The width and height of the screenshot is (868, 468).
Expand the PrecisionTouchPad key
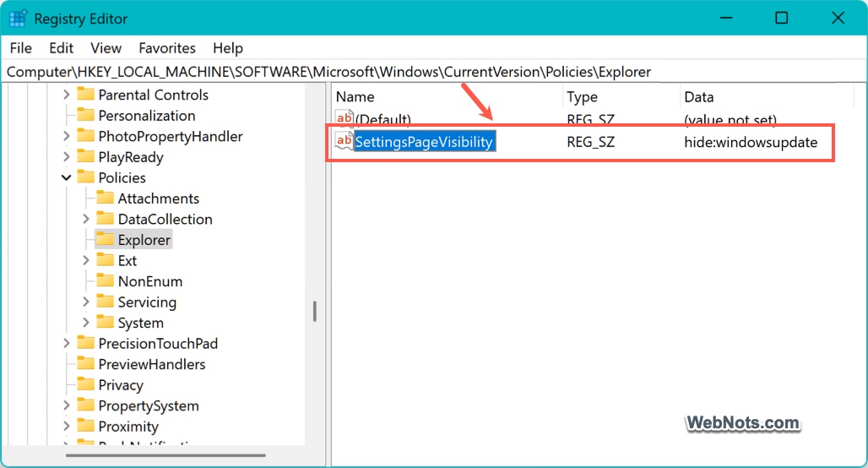pyautogui.click(x=67, y=343)
